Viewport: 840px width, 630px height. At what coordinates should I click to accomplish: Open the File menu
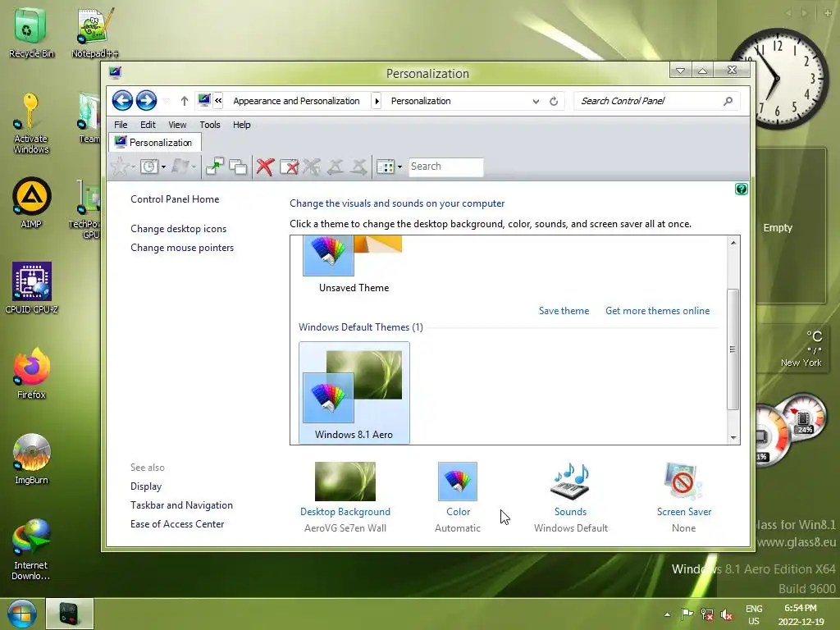coord(121,125)
